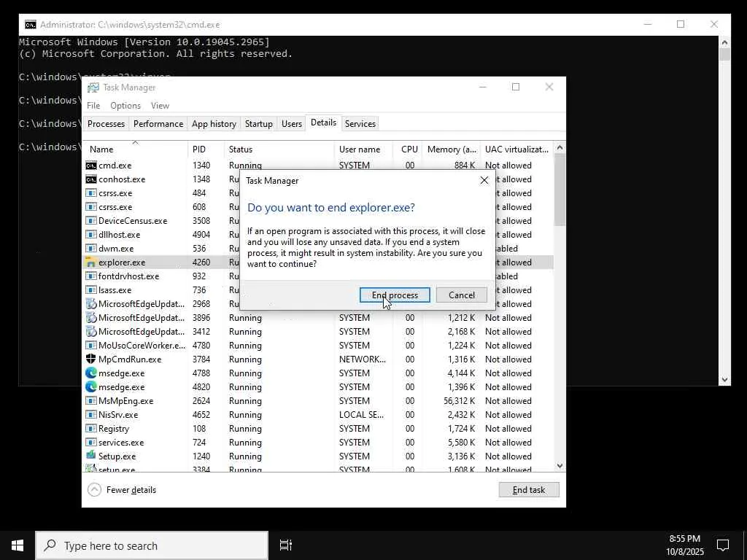Image resolution: width=747 pixels, height=560 pixels.
Task: Switch to the Startup tab
Action: (259, 124)
